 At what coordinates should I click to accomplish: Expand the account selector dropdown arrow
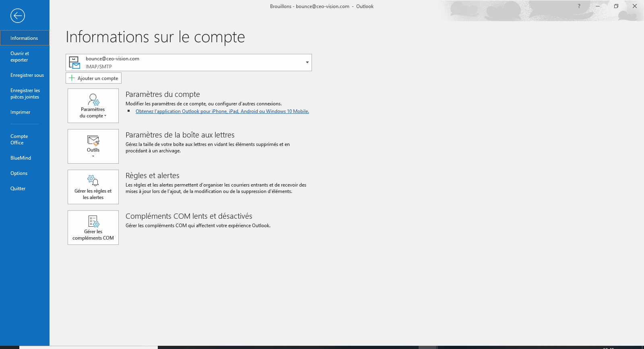pyautogui.click(x=307, y=62)
